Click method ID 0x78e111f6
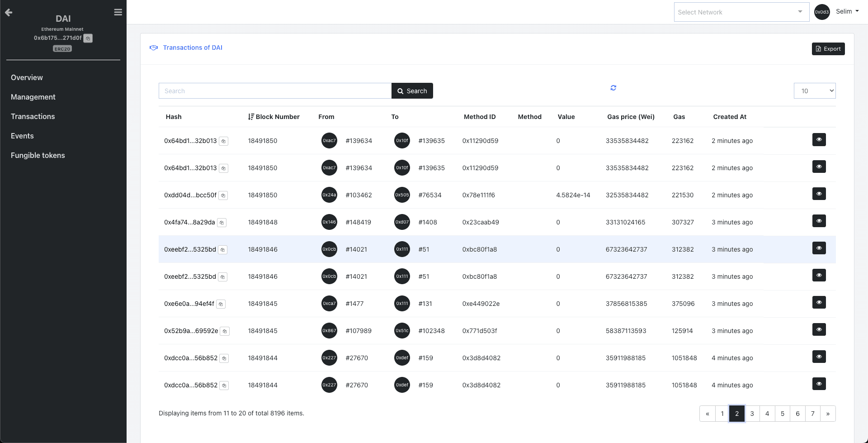Image resolution: width=868 pixels, height=443 pixels. (x=478, y=195)
